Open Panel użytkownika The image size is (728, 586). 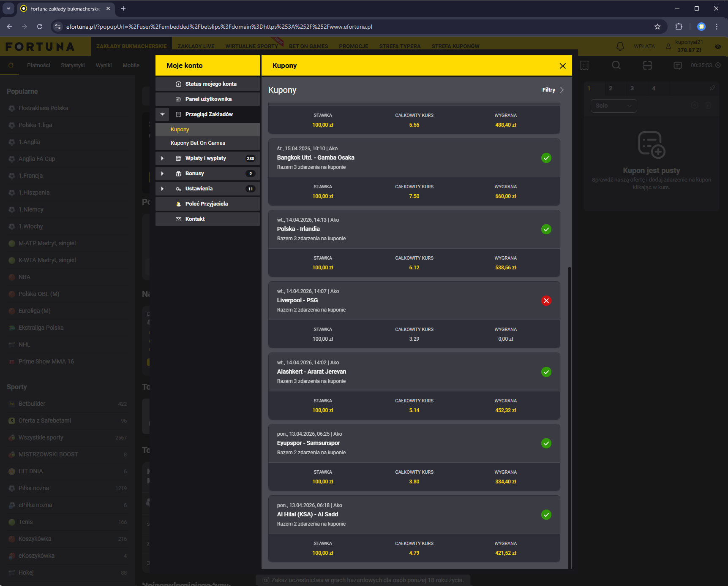(x=207, y=99)
